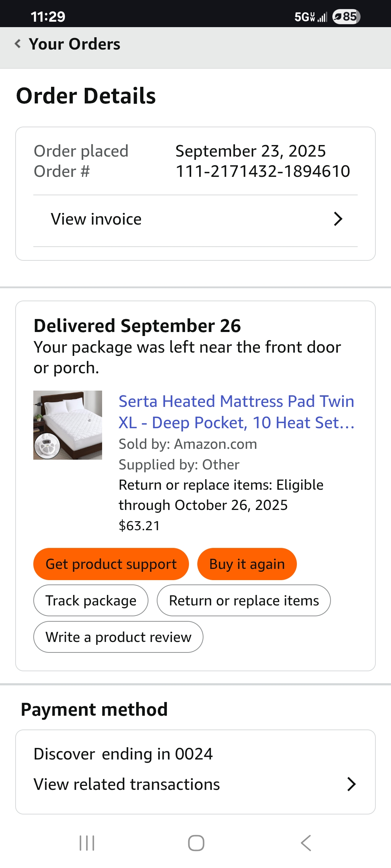Image resolution: width=391 pixels, height=868 pixels.
Task: Open the Serta mattress pad product image
Action: (68, 425)
